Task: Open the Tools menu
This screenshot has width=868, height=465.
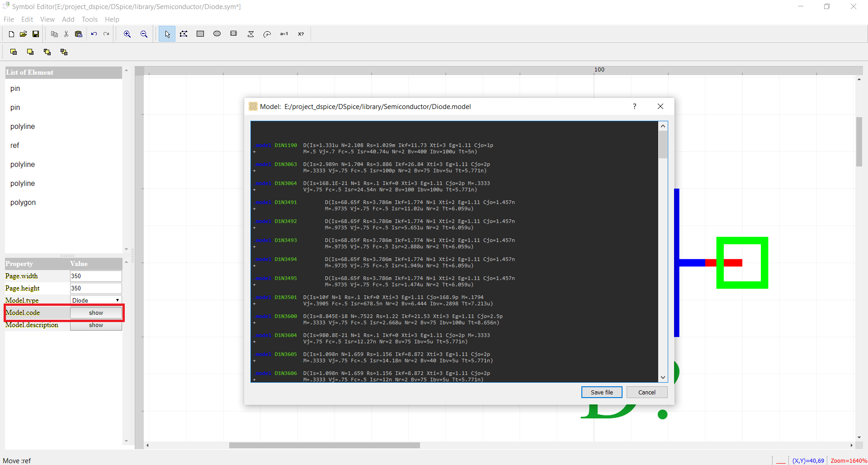Action: [90, 19]
